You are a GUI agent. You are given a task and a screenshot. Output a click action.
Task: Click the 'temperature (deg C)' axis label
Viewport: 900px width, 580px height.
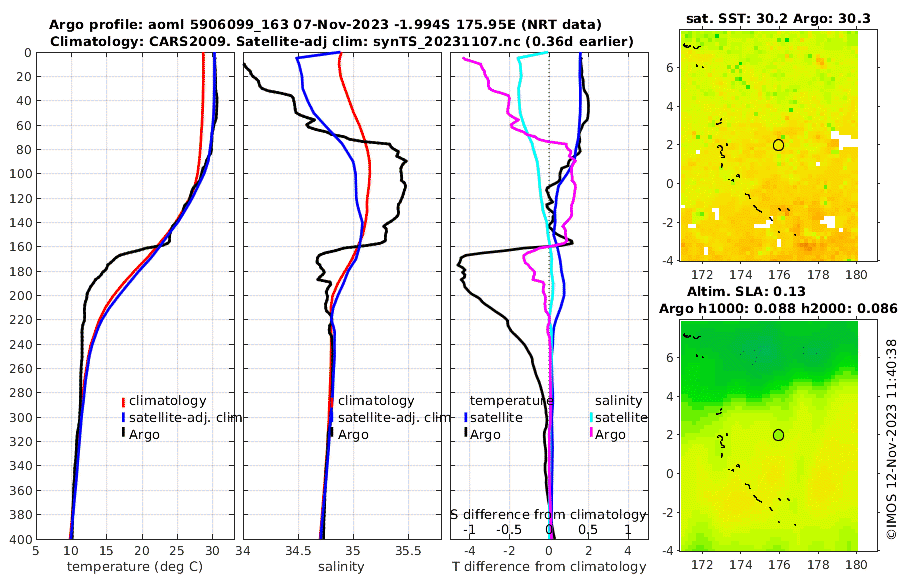135,567
